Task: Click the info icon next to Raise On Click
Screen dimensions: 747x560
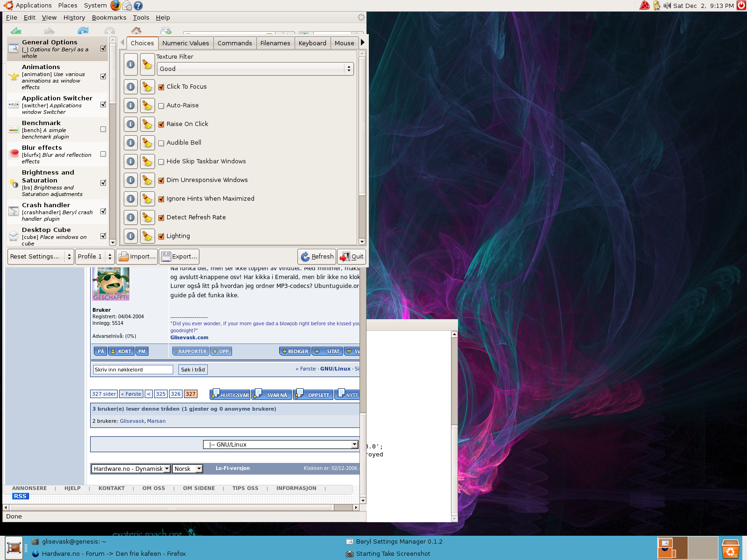Action: coord(131,124)
